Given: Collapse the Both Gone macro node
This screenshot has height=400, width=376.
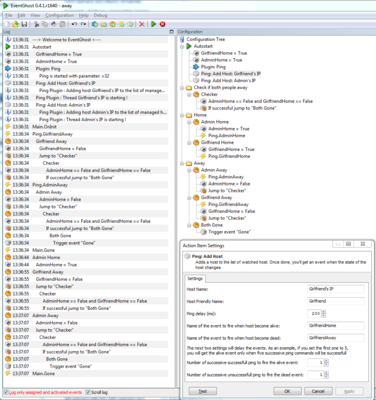Looking at the screenshot, I should pyautogui.click(x=189, y=225).
